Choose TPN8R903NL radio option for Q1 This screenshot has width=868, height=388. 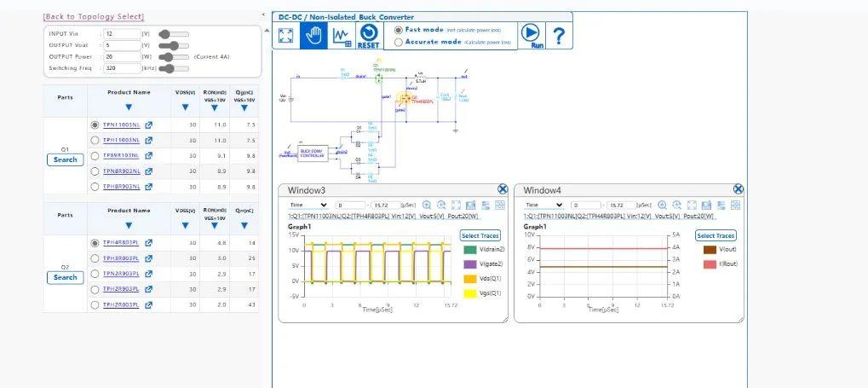click(95, 171)
